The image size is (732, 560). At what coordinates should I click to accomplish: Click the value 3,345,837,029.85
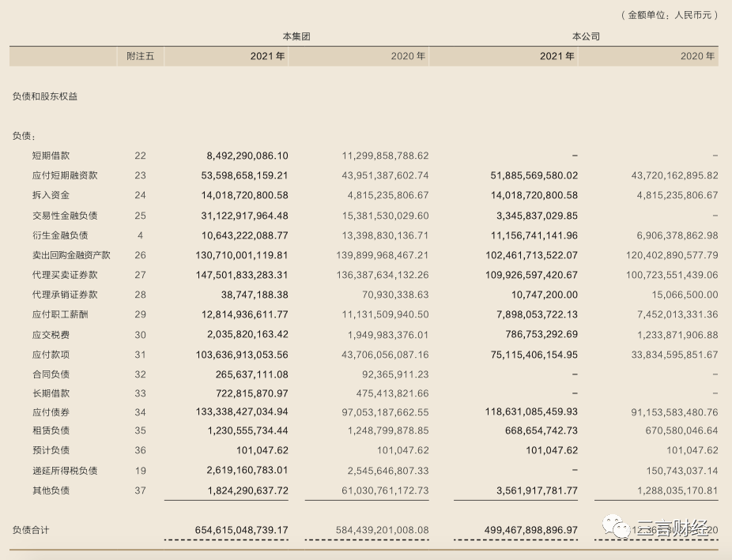(537, 216)
